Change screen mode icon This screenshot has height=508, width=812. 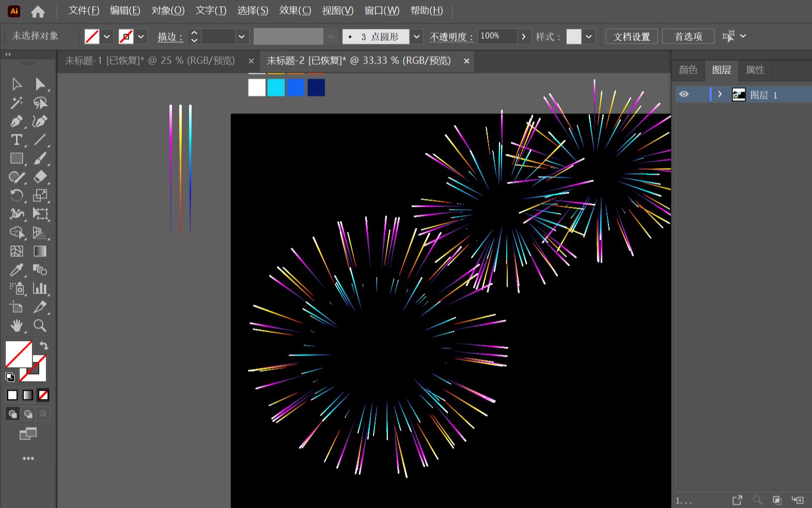click(28, 434)
